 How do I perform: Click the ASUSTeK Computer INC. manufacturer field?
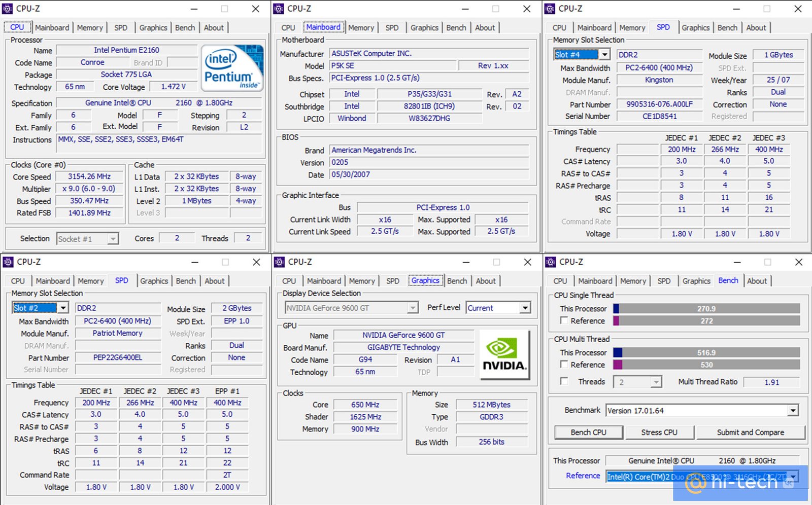pyautogui.click(x=429, y=53)
